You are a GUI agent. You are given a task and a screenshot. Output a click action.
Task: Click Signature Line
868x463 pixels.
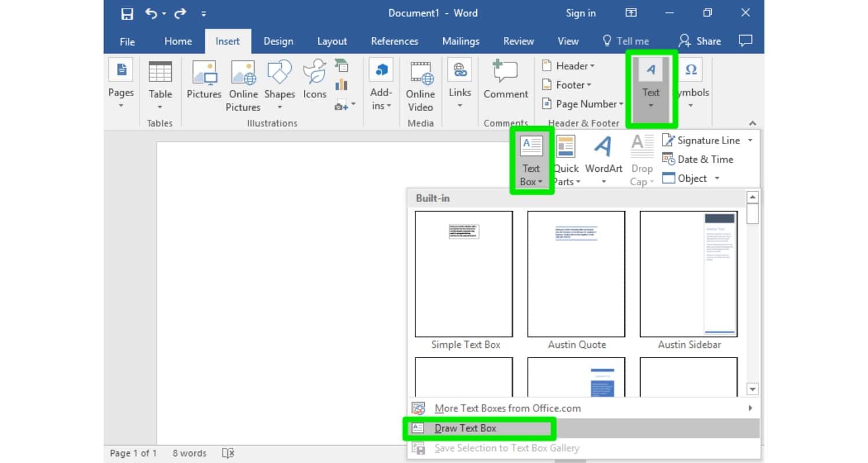point(701,141)
